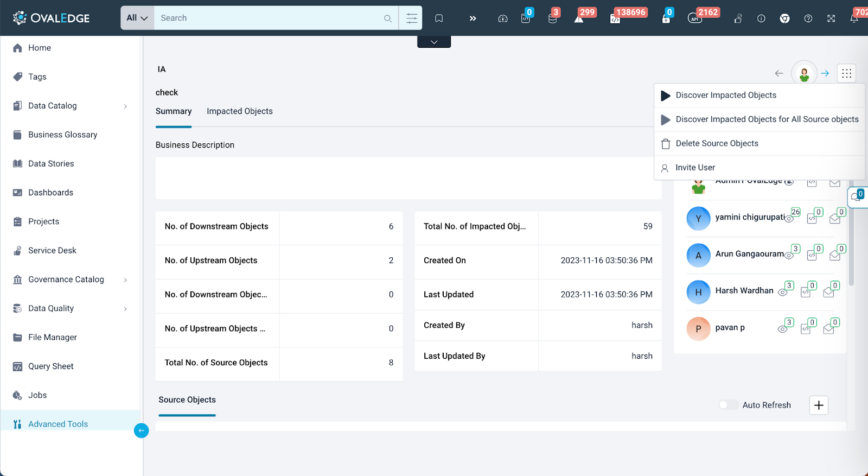Click the info circle icon in header
Screen dimensions: 868x476
coord(761,18)
